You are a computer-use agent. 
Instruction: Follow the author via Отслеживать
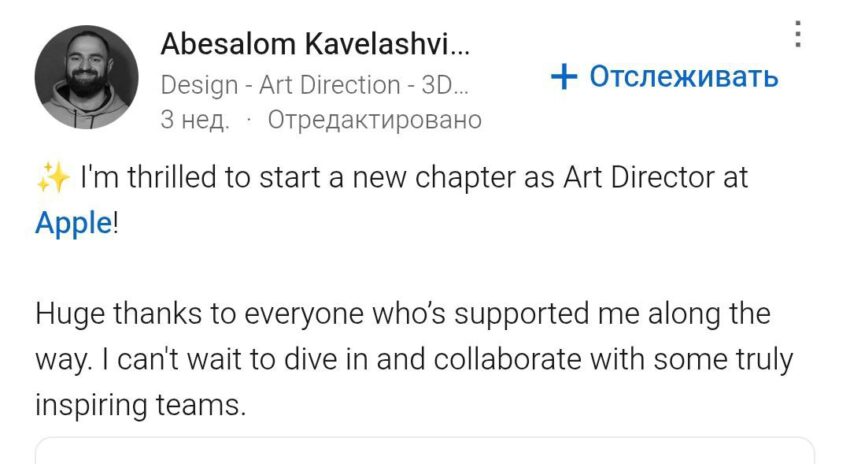[x=665, y=76]
